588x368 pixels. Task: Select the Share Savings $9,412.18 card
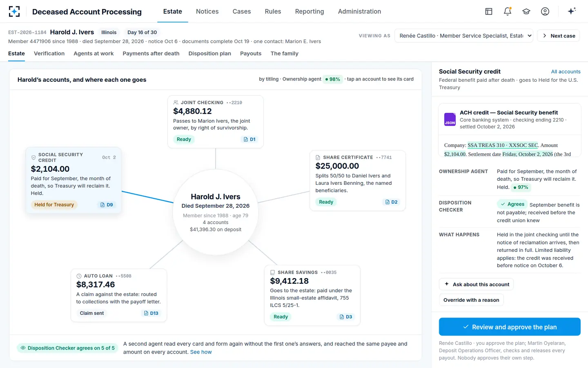click(312, 295)
